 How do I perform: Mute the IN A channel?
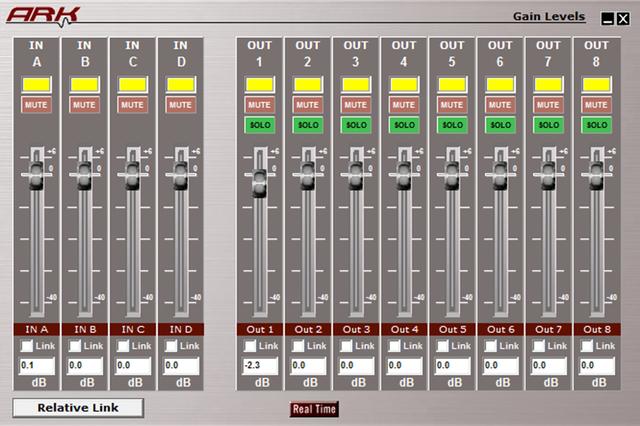tap(35, 104)
